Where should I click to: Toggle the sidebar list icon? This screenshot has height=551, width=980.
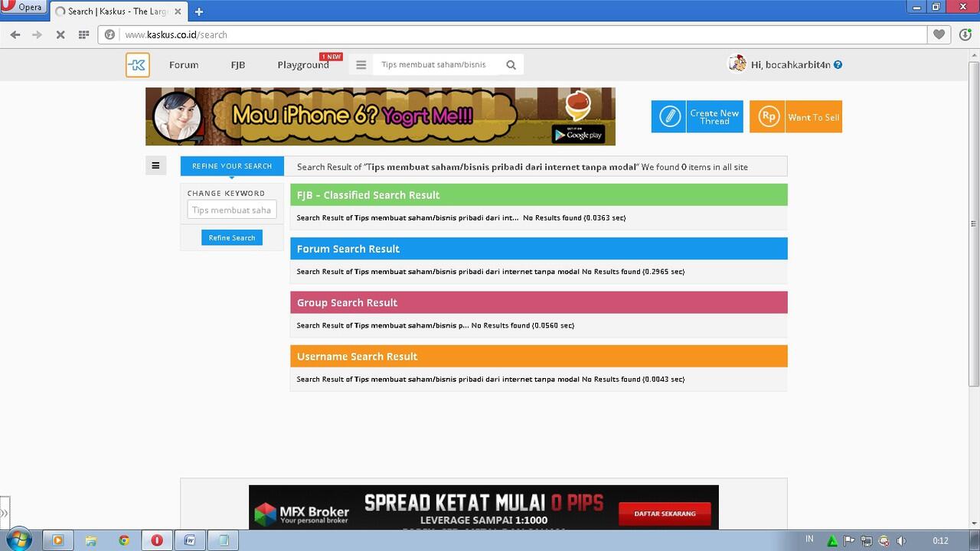click(155, 165)
